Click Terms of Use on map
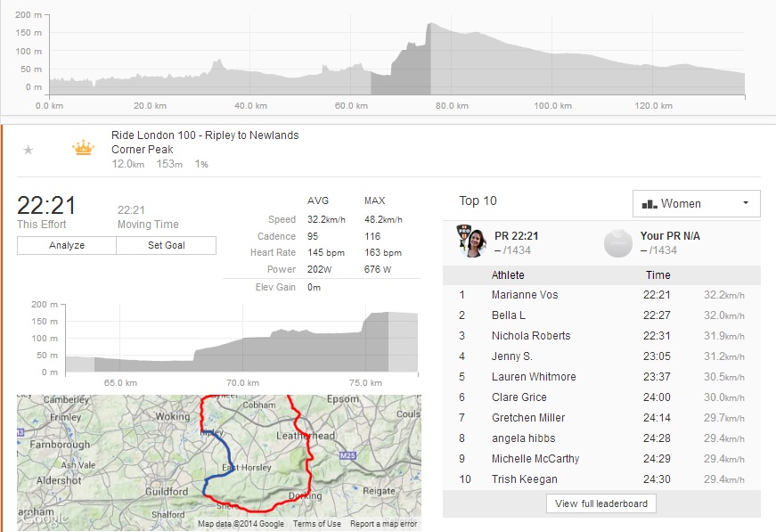This screenshot has height=532, width=776. point(316,524)
